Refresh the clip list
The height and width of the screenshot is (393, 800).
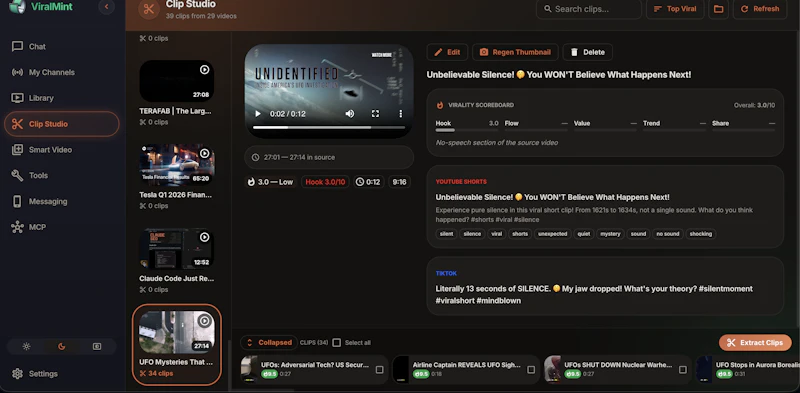click(x=760, y=9)
